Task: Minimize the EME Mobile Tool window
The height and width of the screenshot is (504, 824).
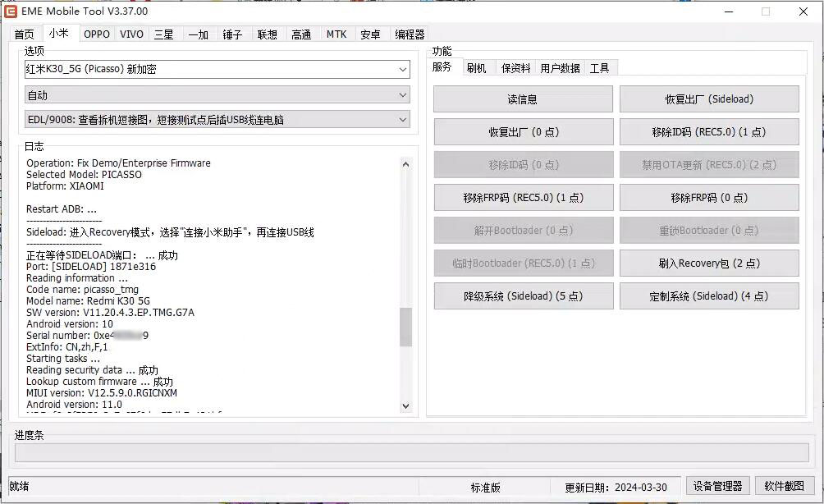Action: coord(729,11)
